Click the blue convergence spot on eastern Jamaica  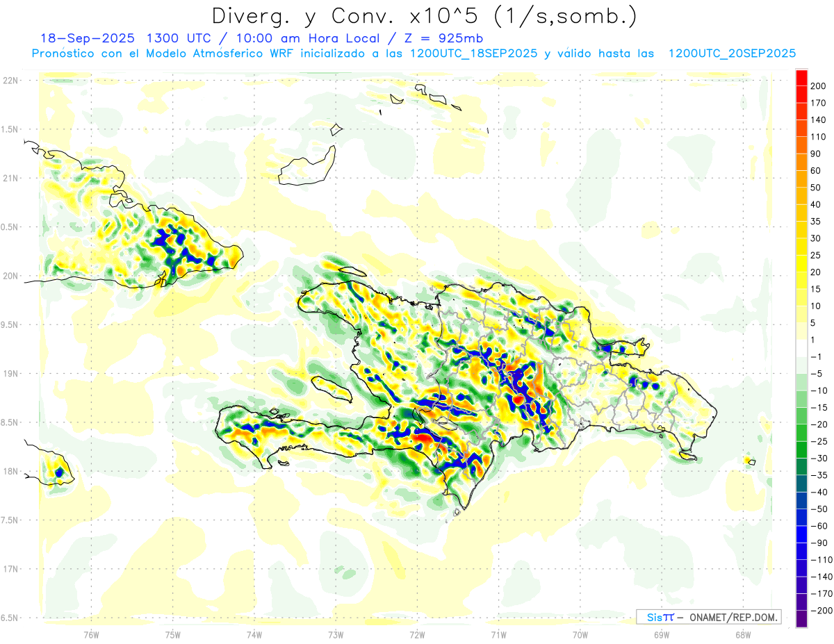click(x=59, y=472)
